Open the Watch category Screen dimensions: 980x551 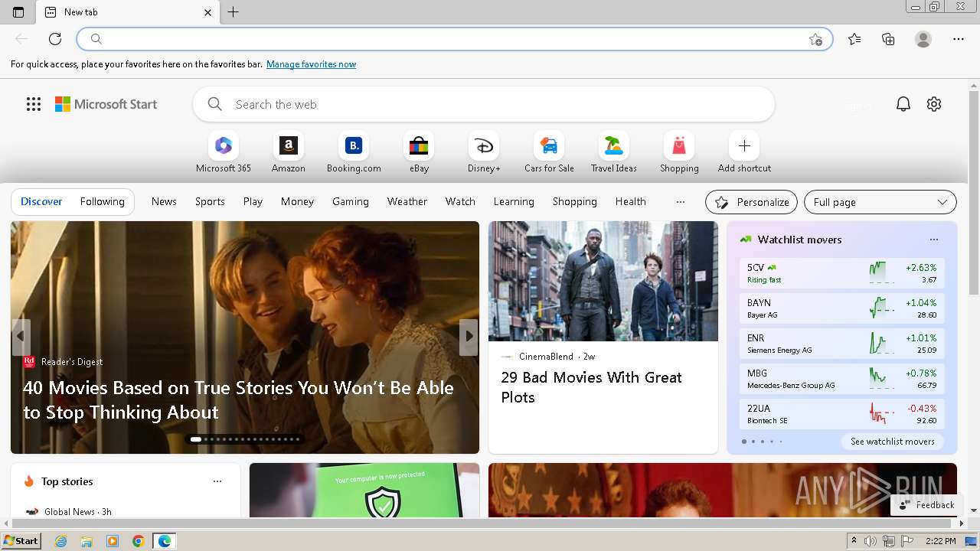460,201
